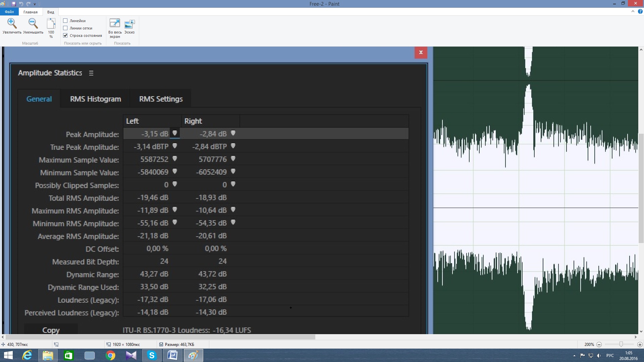This screenshot has width=644, height=362.
Task: Click the Thumbnail (Эскиз) icon
Action: (x=129, y=24)
